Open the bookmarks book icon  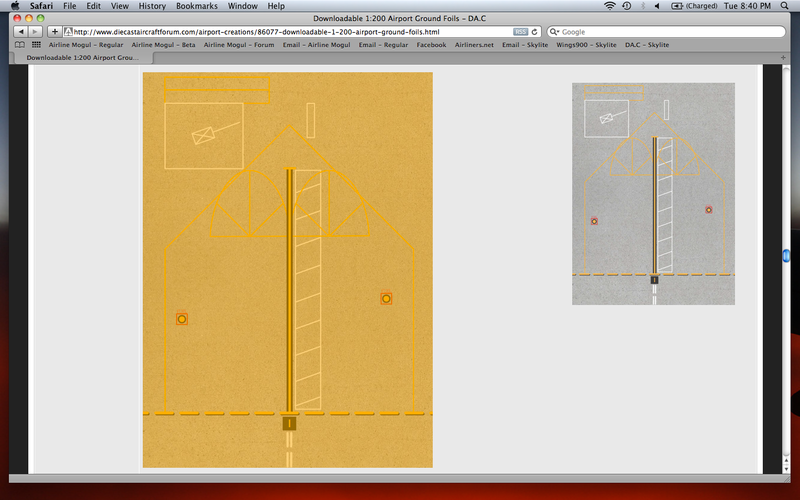coord(21,45)
